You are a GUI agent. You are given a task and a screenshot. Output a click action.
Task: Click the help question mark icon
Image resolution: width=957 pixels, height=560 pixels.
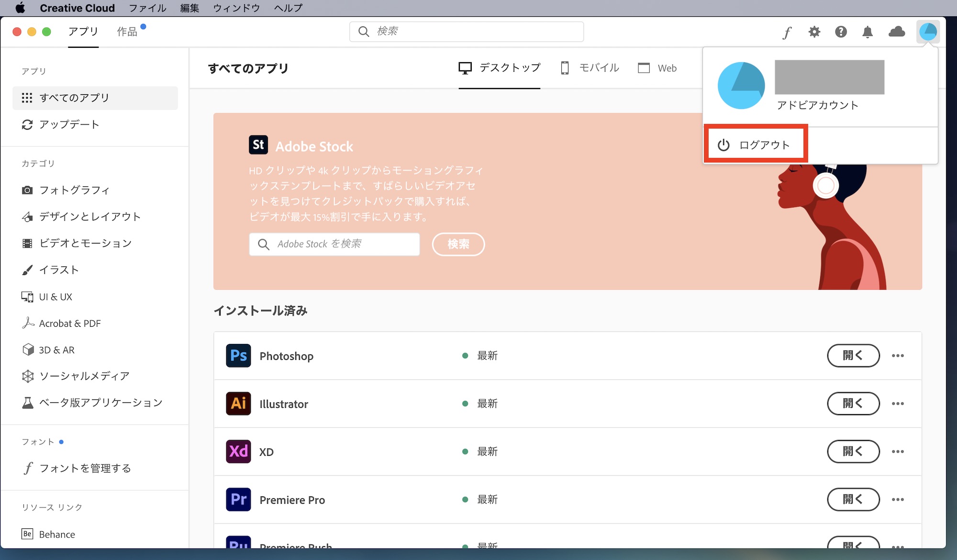[841, 32]
